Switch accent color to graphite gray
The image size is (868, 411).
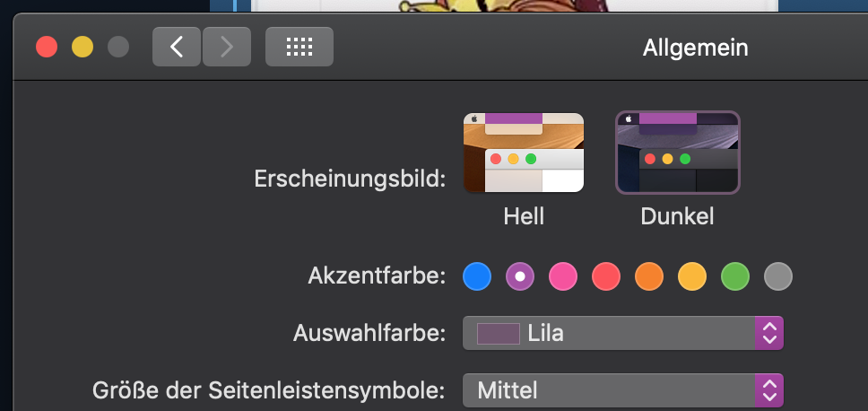[x=778, y=276]
